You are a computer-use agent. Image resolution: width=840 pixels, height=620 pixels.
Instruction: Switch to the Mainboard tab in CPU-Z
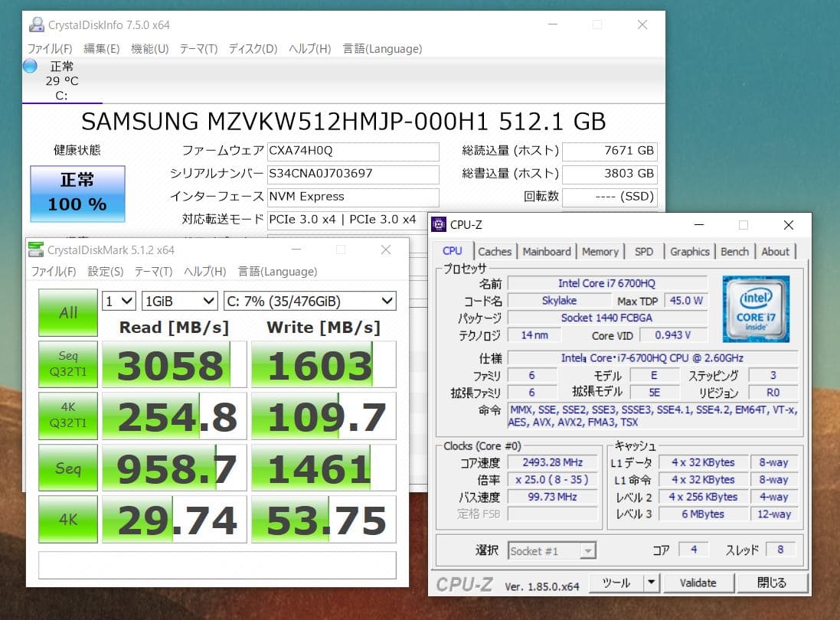pos(547,251)
